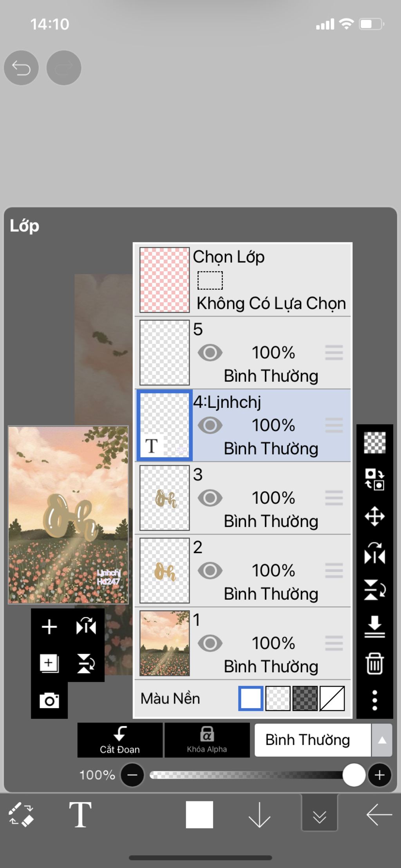Tap the undo arrow button

(x=21, y=68)
